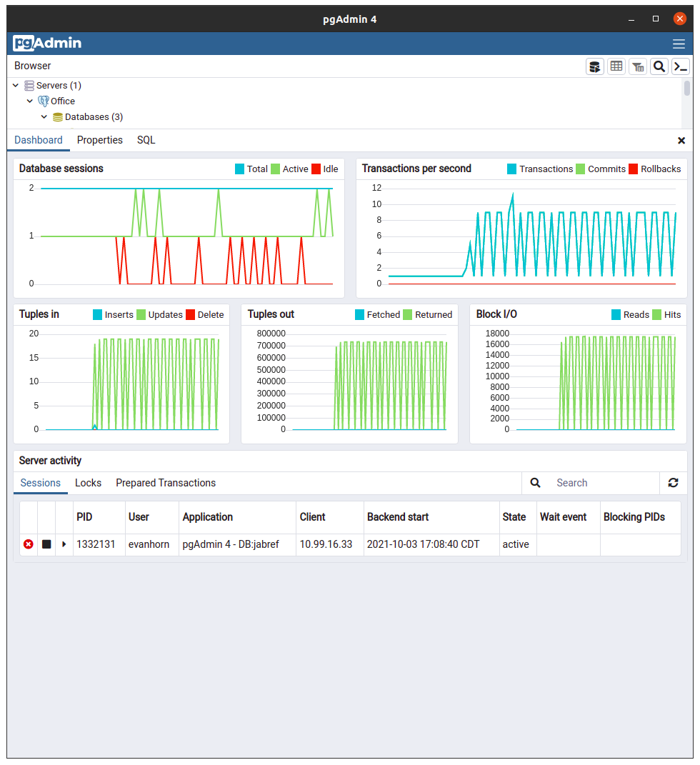
Task: Refresh the Server activity list
Action: pos(673,483)
